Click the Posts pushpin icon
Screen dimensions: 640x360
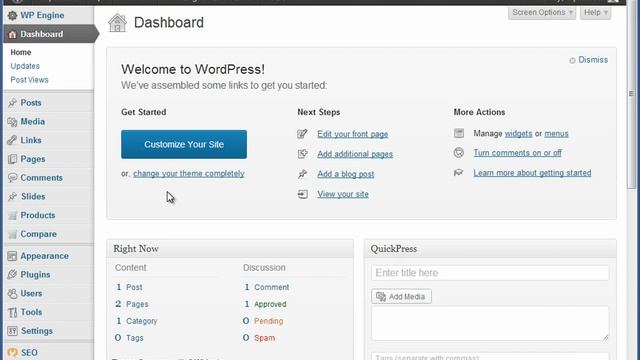tap(12, 103)
